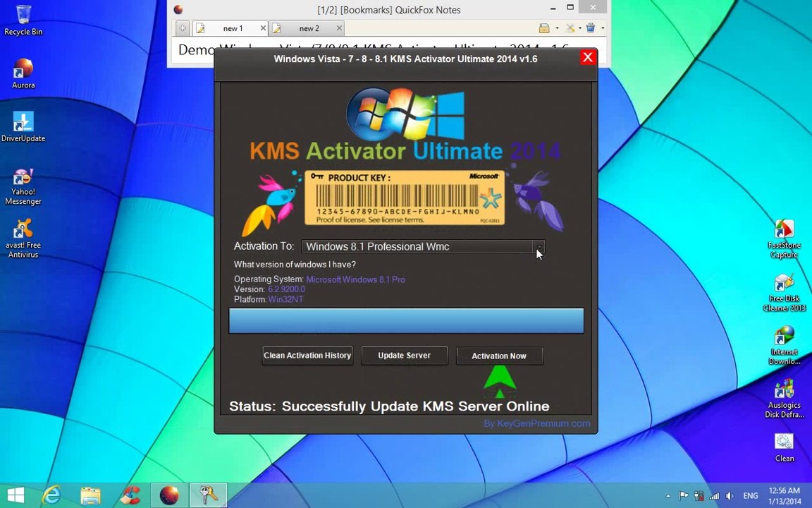Click the Win32NT platform value
This screenshot has width=812, height=508.
[286, 299]
